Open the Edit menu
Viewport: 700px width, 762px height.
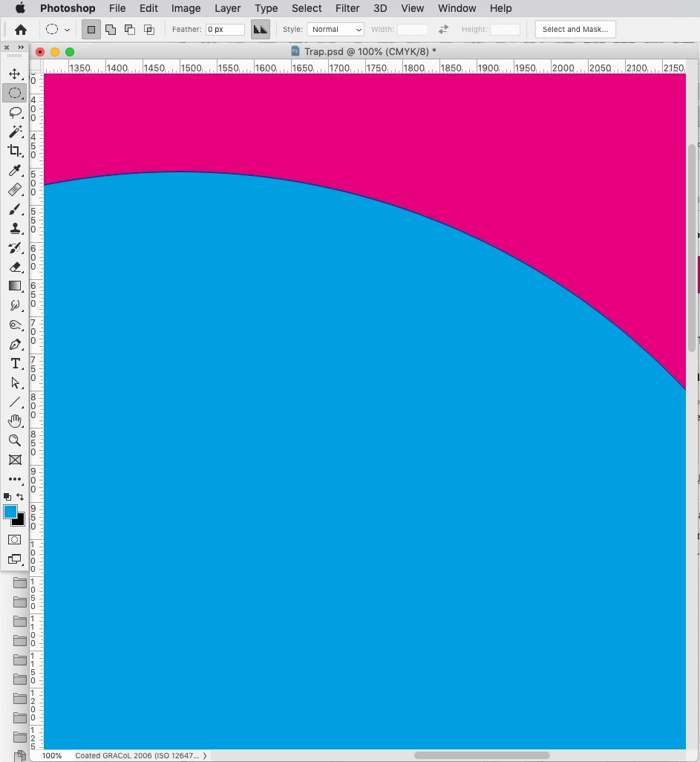point(148,8)
